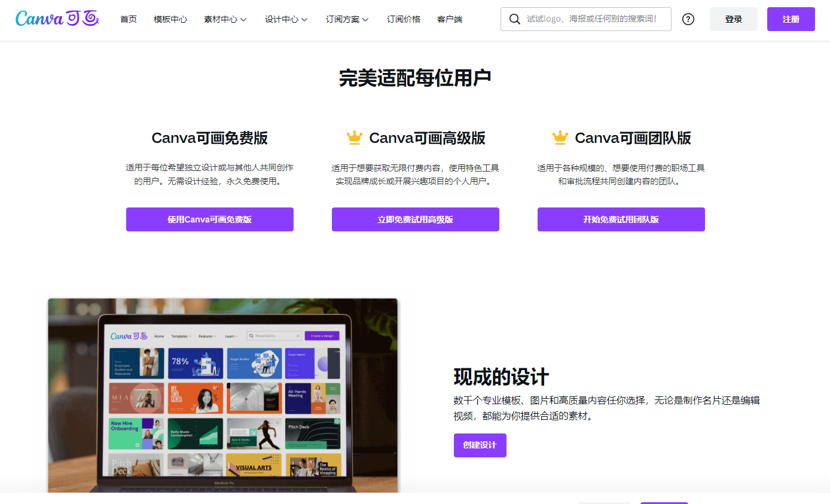Screen dimensions: 830x504
Task: Click the 登录 button
Action: (734, 19)
